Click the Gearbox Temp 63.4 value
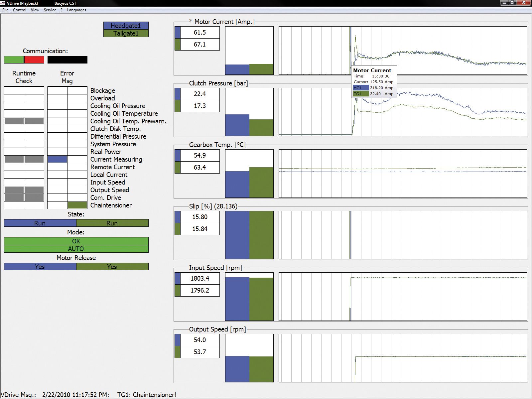This screenshot has width=532, height=399. click(x=200, y=168)
